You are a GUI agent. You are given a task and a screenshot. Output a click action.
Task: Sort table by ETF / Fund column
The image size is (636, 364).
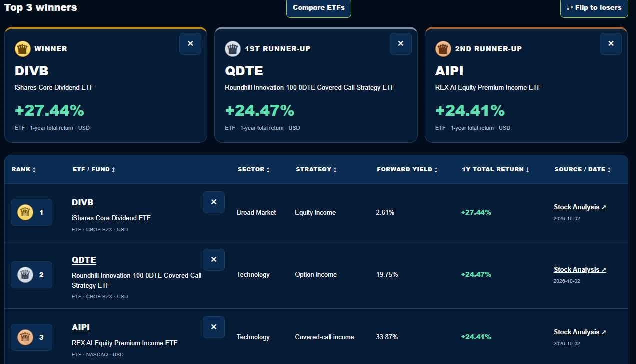click(94, 169)
